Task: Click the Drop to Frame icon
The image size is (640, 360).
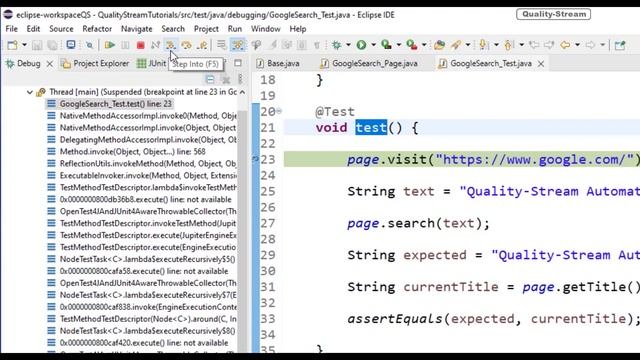Action: [x=222, y=45]
